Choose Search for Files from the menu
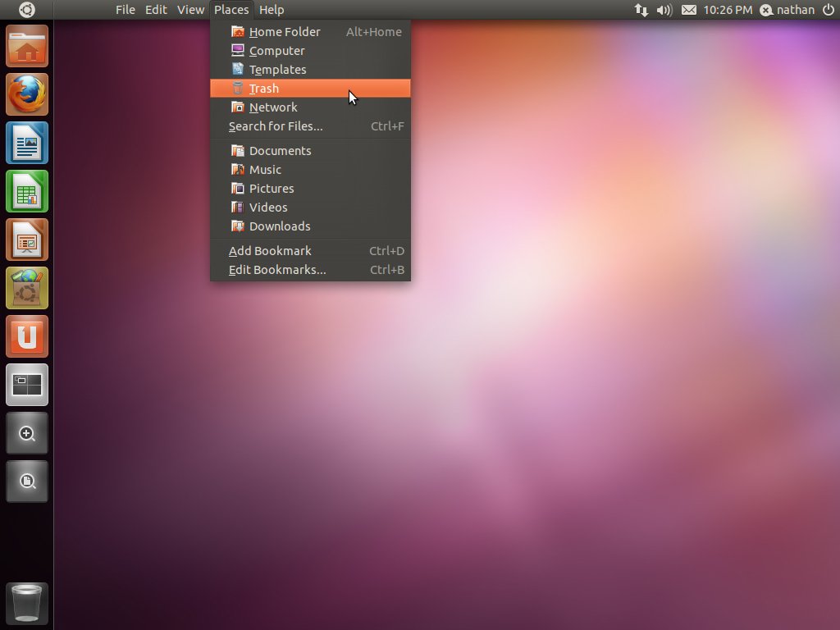The image size is (840, 630). (x=275, y=126)
